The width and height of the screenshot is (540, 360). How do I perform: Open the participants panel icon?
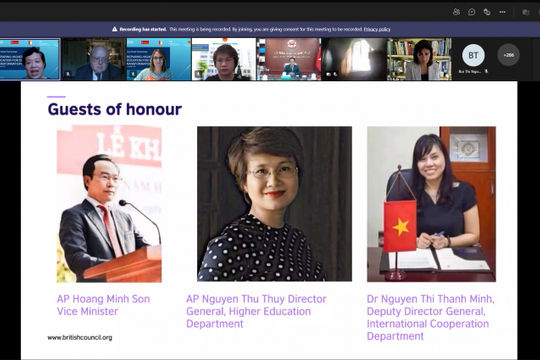point(456,12)
